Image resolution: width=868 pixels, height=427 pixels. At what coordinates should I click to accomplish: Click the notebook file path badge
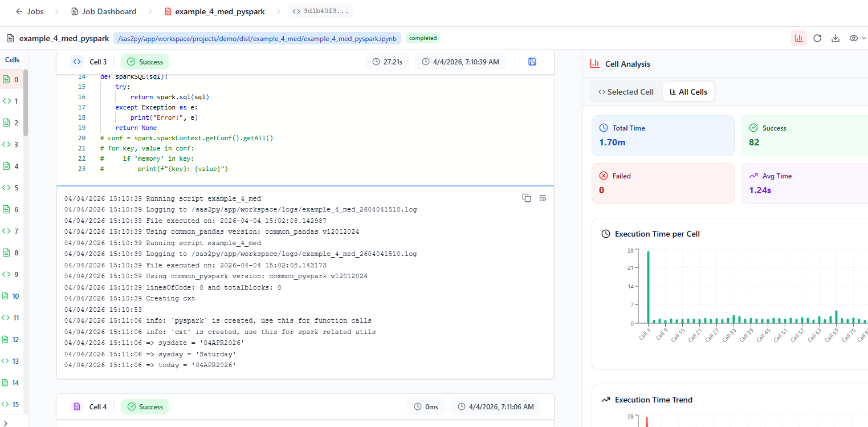(x=257, y=38)
